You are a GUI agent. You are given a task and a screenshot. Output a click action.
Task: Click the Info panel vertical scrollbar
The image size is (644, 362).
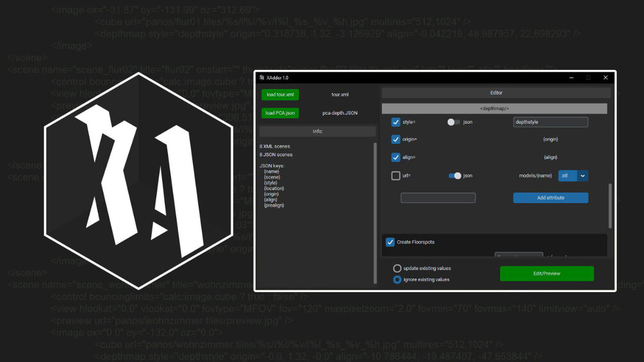tap(375, 213)
